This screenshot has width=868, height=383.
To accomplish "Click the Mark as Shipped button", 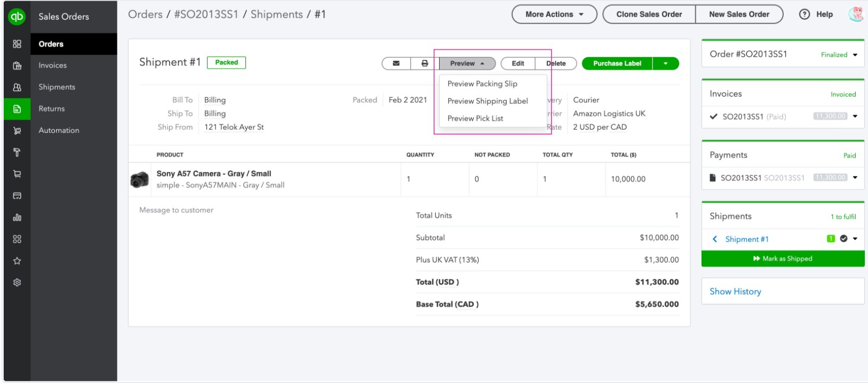I will [x=783, y=259].
